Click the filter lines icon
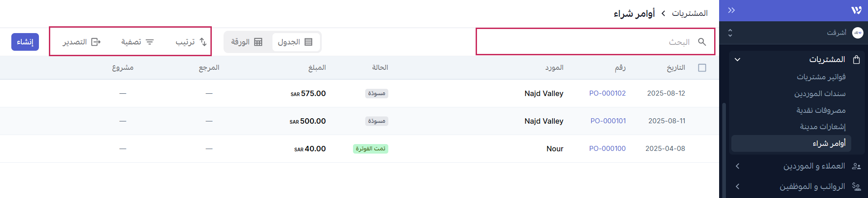 click(x=150, y=42)
